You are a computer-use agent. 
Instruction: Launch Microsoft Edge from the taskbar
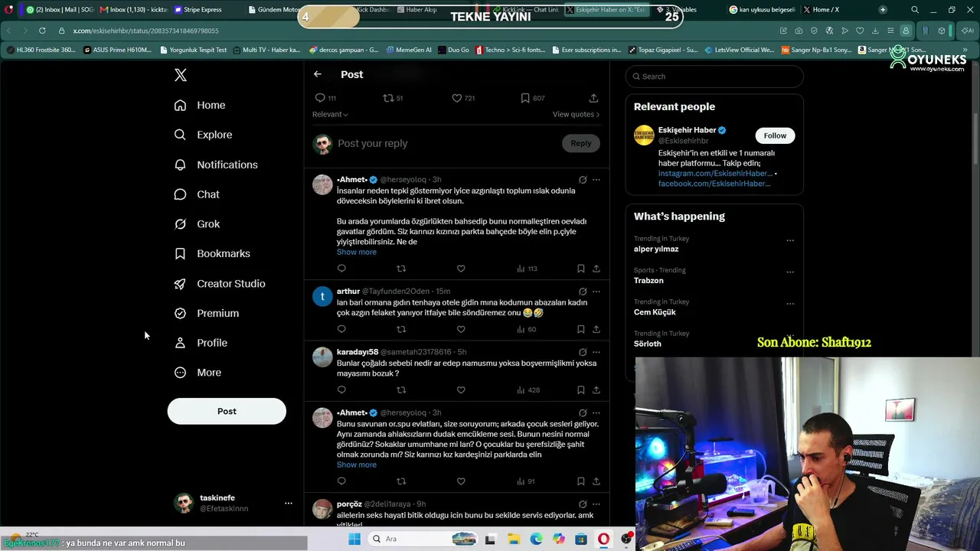[x=537, y=539]
